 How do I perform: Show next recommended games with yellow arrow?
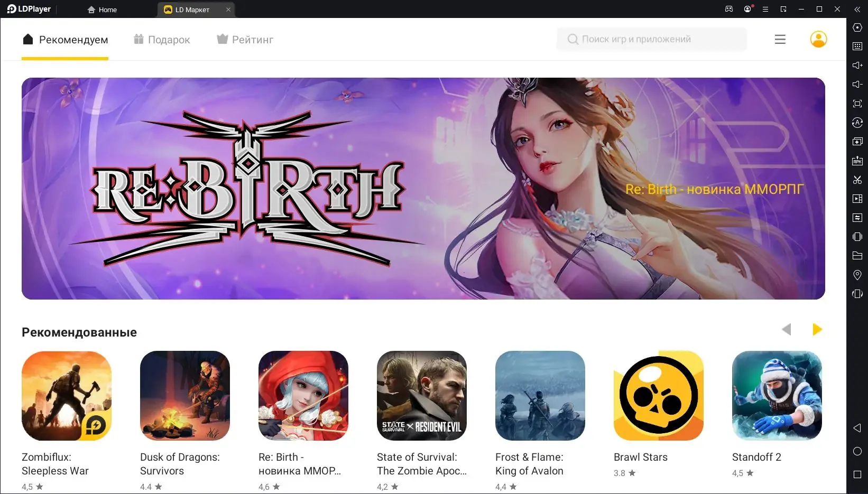click(817, 330)
